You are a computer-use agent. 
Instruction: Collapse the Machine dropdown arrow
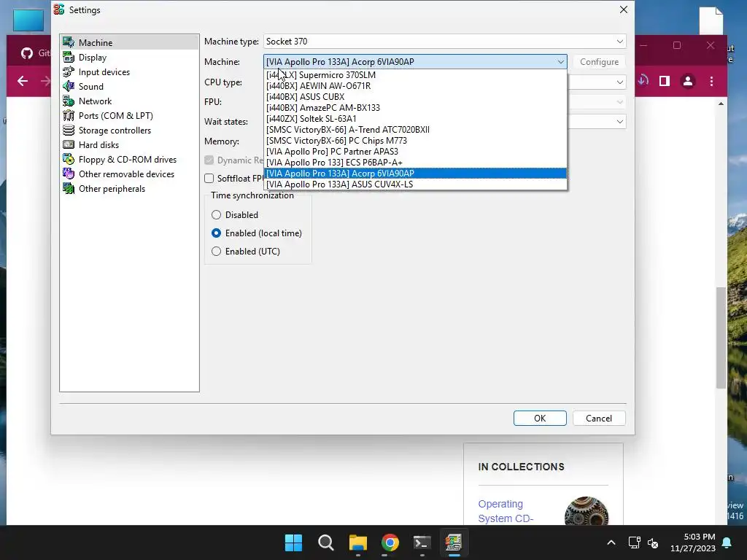(560, 61)
